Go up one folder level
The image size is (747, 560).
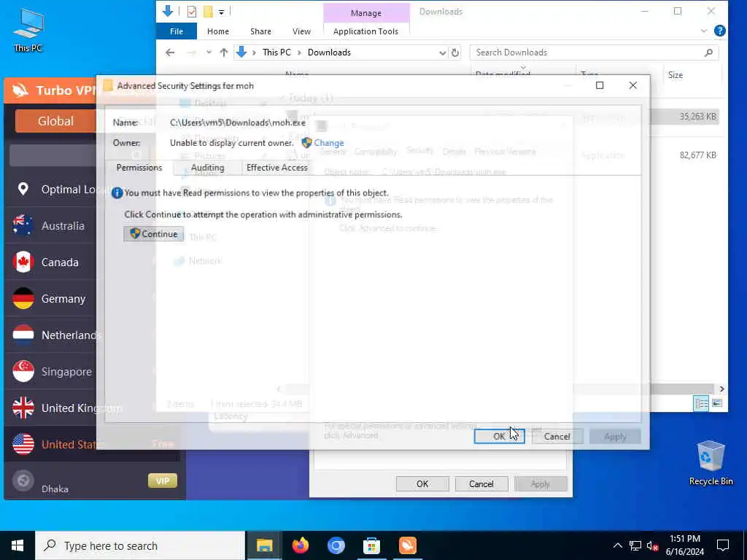[x=224, y=52]
